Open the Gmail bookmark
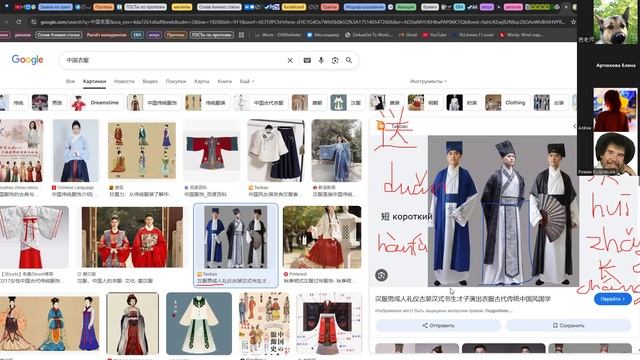This screenshot has width=640, height=360. 408,35
